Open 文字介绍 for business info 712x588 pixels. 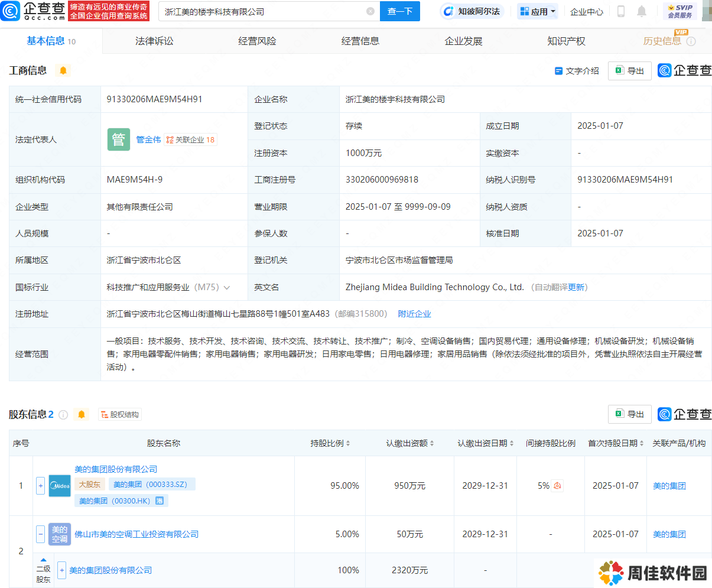pyautogui.click(x=577, y=71)
